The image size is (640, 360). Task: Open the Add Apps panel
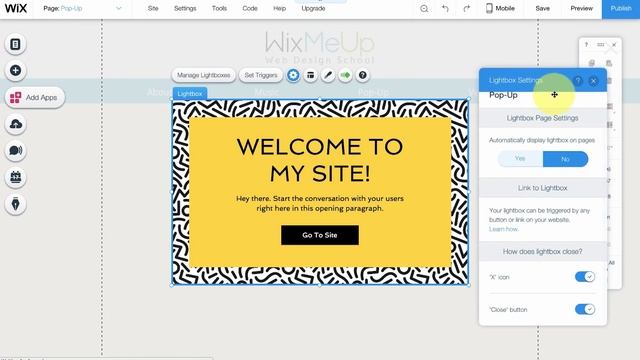[35, 98]
